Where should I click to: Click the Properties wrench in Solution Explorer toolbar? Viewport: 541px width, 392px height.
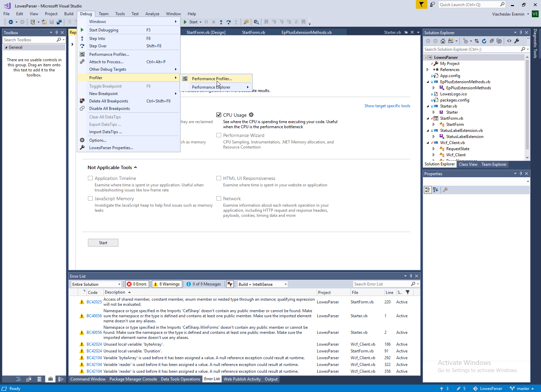pyautogui.click(x=517, y=41)
